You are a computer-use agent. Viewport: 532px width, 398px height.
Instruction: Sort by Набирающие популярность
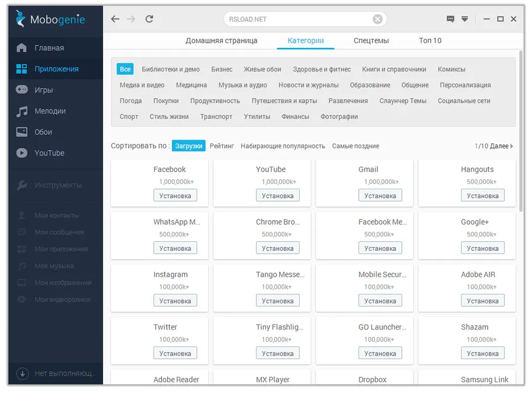pyautogui.click(x=283, y=146)
